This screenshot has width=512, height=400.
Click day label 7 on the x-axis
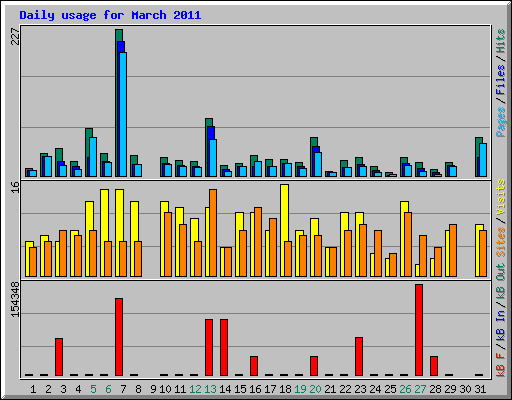123,389
